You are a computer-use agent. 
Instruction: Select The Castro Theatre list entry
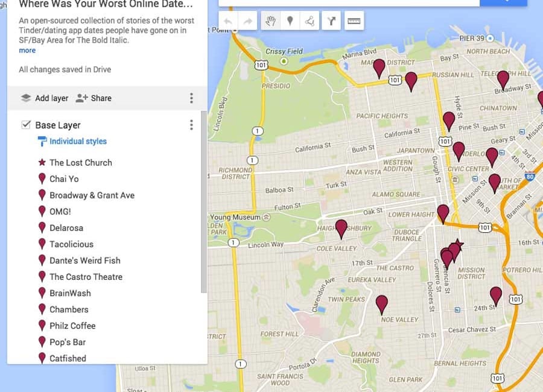point(86,277)
